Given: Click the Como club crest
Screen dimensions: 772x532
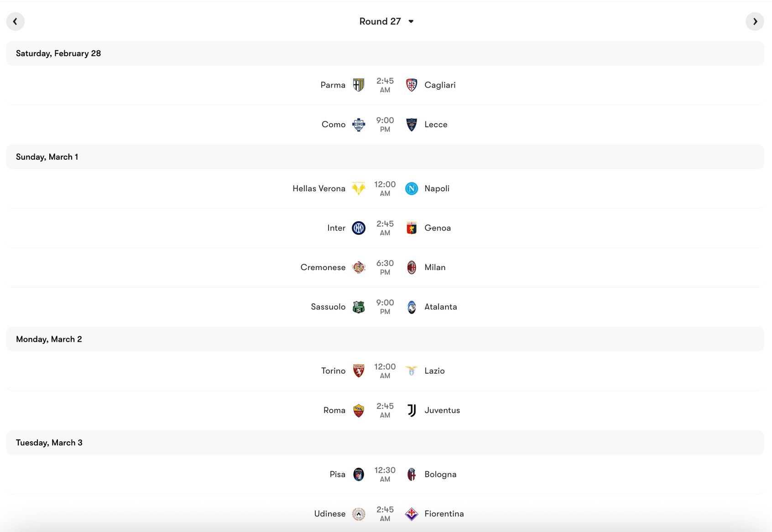Looking at the screenshot, I should [x=359, y=124].
